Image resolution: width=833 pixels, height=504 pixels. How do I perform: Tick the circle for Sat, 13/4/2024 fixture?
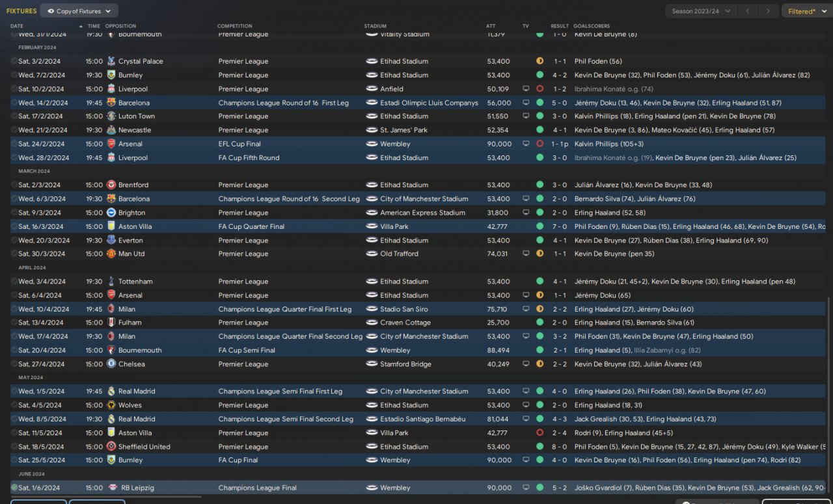(x=14, y=323)
